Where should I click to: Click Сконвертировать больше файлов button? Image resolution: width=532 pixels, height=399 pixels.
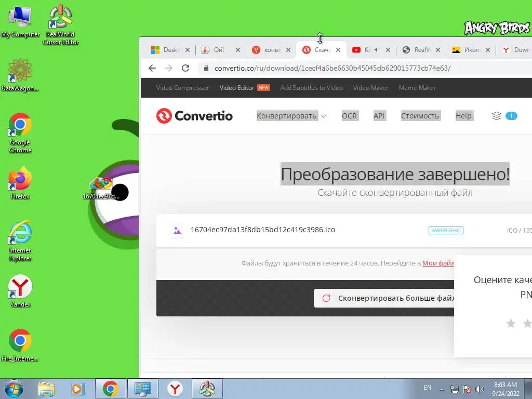click(x=384, y=298)
